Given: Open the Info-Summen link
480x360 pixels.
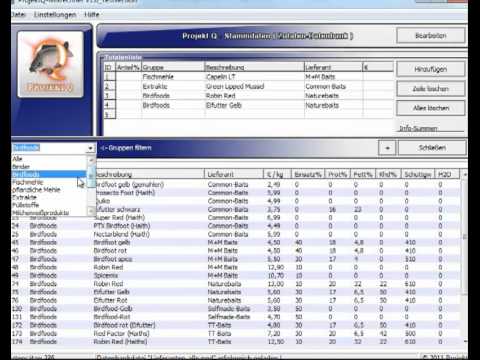Looking at the screenshot, I should (418, 128).
